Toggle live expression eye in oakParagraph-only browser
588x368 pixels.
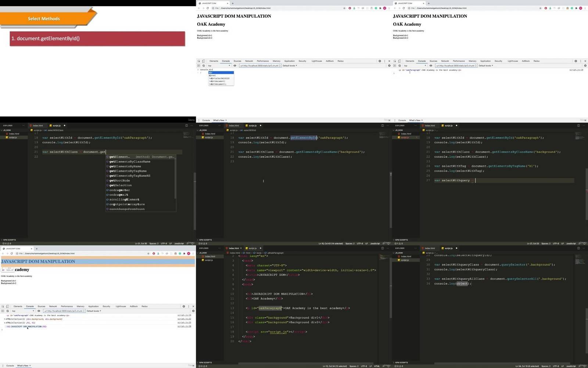coord(431,66)
